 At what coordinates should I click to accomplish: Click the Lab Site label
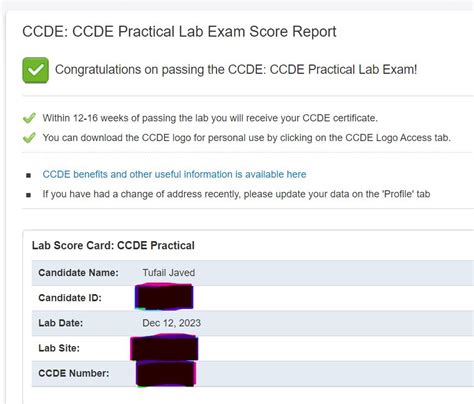coord(59,348)
